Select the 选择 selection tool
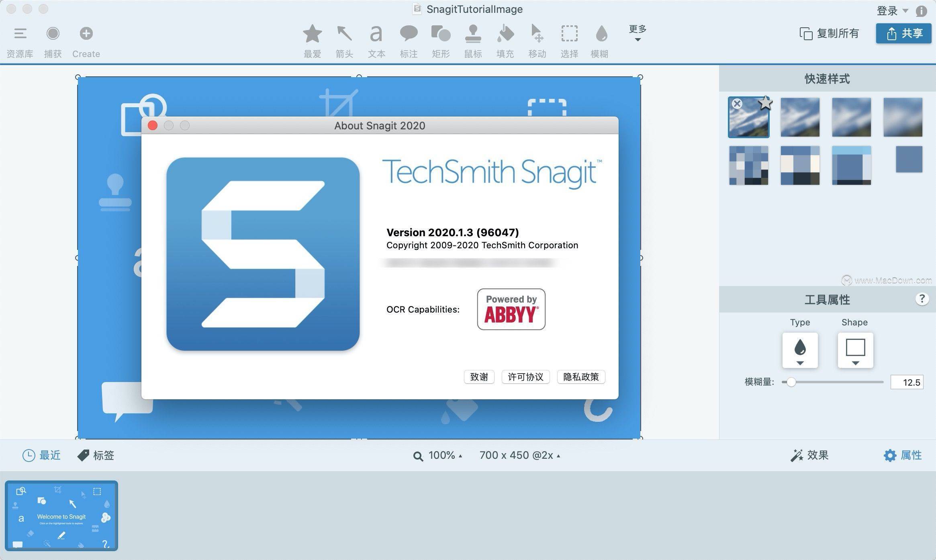This screenshot has width=936, height=560. (x=569, y=41)
